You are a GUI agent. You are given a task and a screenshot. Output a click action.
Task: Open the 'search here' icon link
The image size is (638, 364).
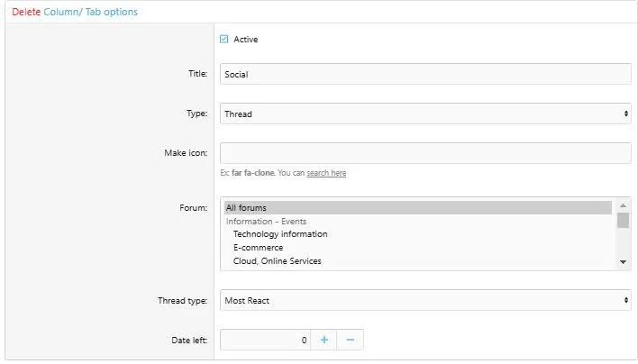point(326,173)
